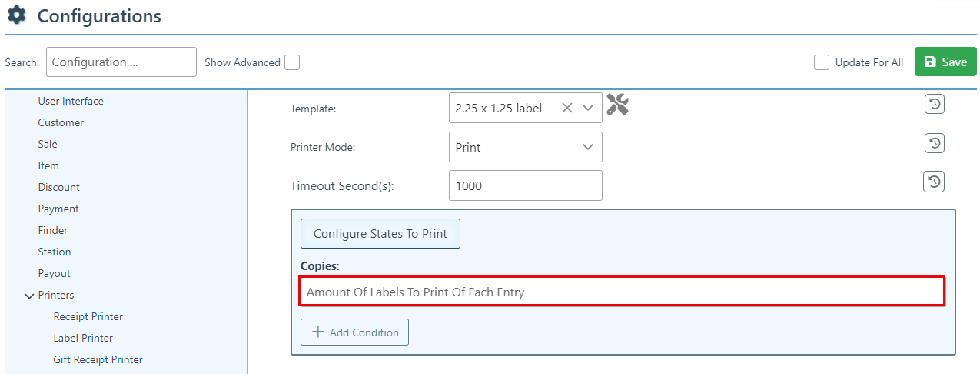The height and width of the screenshot is (374, 980).
Task: Clear the selected template with the X icon
Action: point(566,109)
